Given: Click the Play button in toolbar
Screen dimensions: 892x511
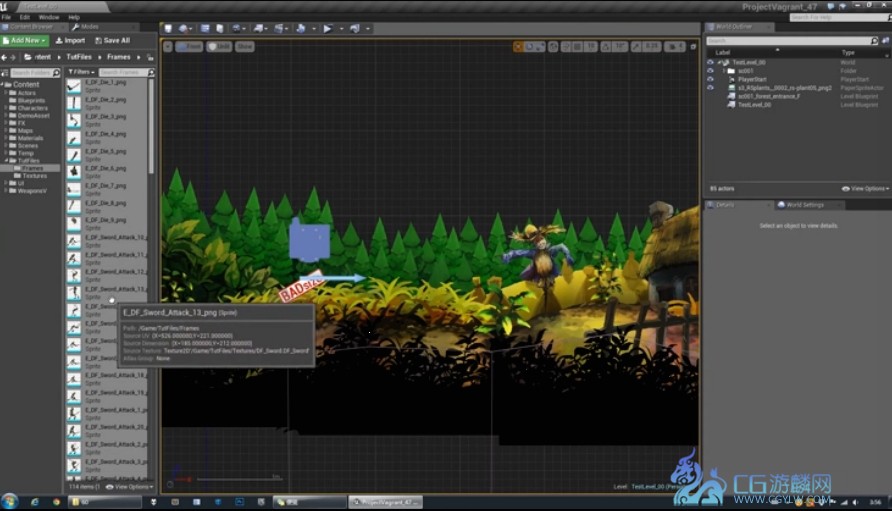Looking at the screenshot, I should tap(328, 28).
